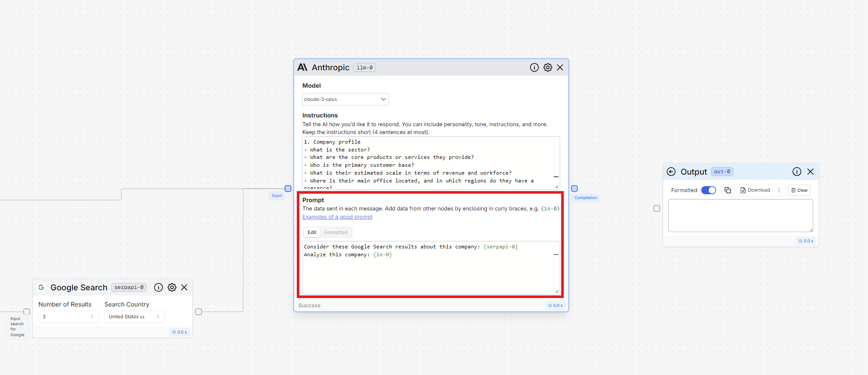Click the Output node back-arrow icon
This screenshot has width=868, height=375.
click(x=671, y=172)
